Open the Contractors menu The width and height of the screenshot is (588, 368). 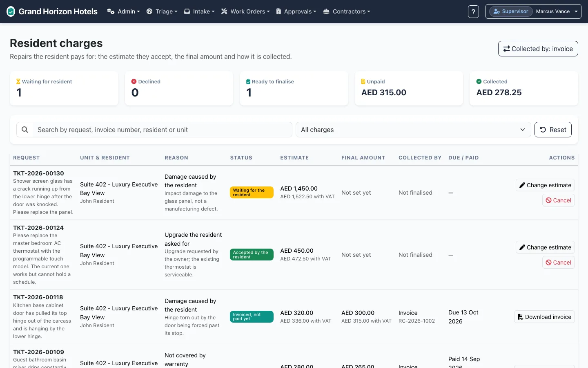click(x=347, y=11)
